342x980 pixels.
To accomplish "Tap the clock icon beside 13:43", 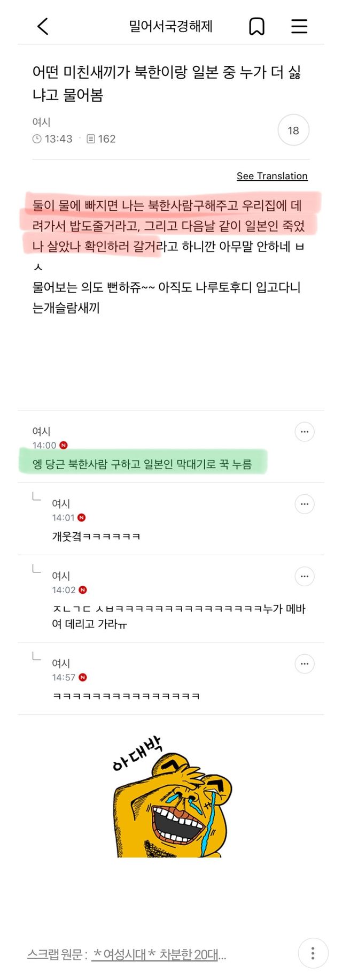I will (x=37, y=139).
